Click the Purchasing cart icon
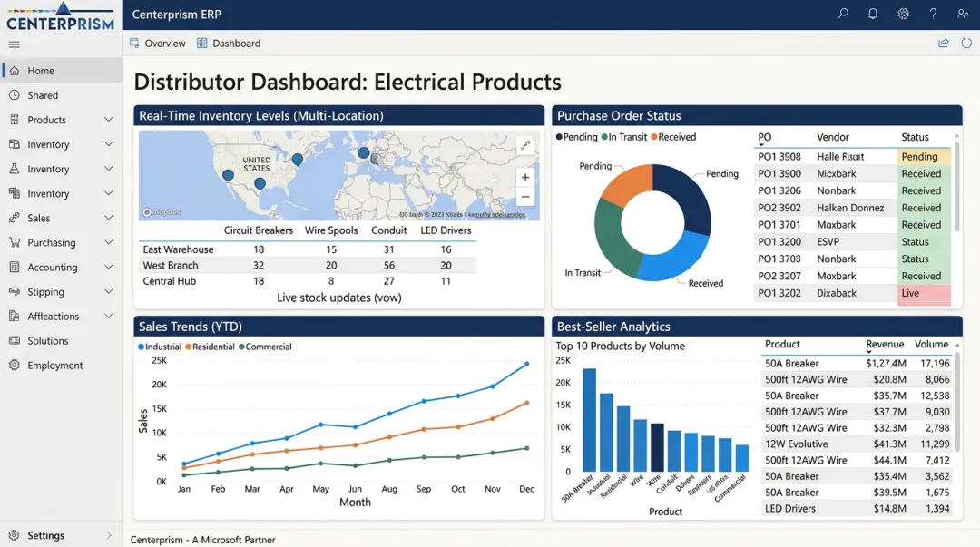 pyautogui.click(x=15, y=242)
